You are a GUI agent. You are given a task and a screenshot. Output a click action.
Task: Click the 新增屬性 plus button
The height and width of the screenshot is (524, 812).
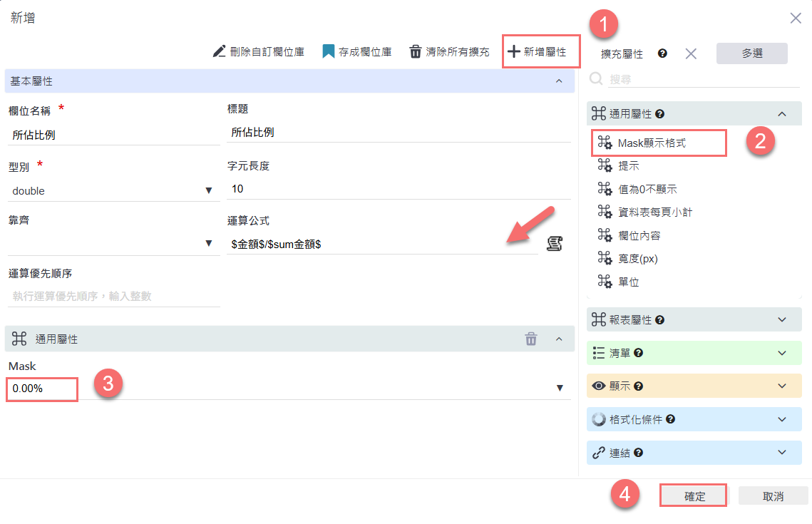tap(537, 52)
